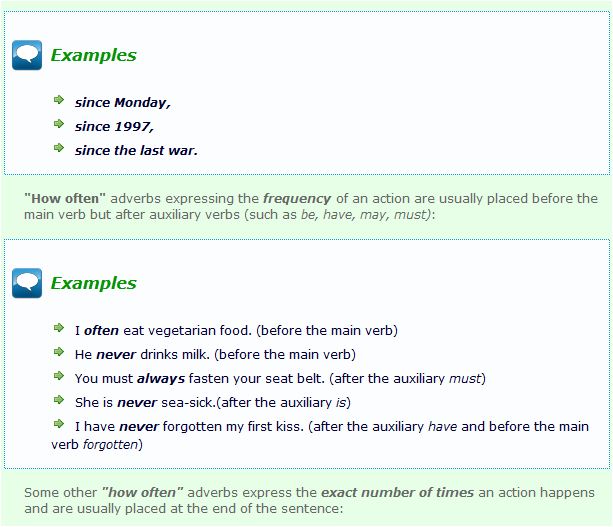Click the arrow bullet before 'She is never sea-sick'

click(x=61, y=400)
